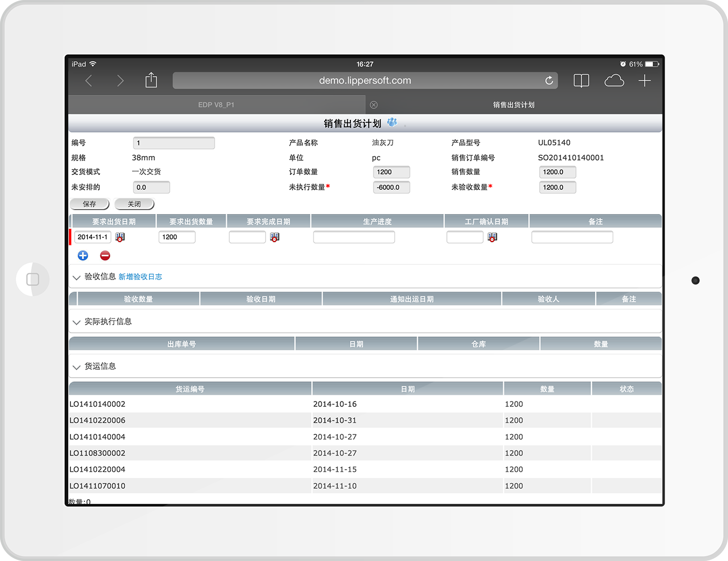Collapse the 验收信息 section
This screenshot has width=728, height=561.
pyautogui.click(x=77, y=277)
